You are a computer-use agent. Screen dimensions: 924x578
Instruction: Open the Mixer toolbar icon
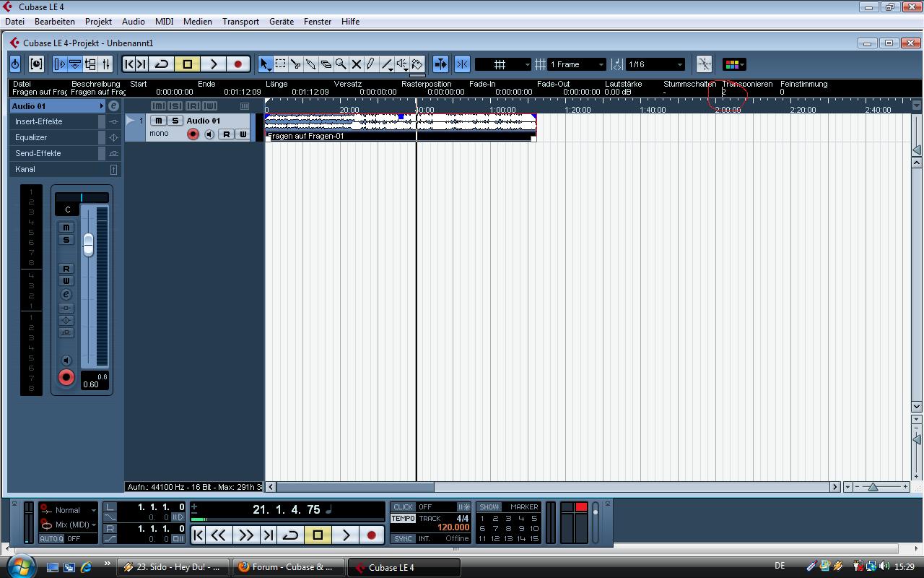tap(106, 64)
